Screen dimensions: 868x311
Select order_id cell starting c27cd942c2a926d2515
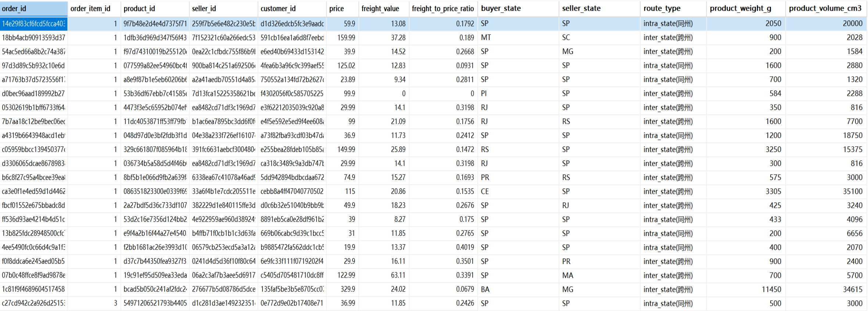34,303
